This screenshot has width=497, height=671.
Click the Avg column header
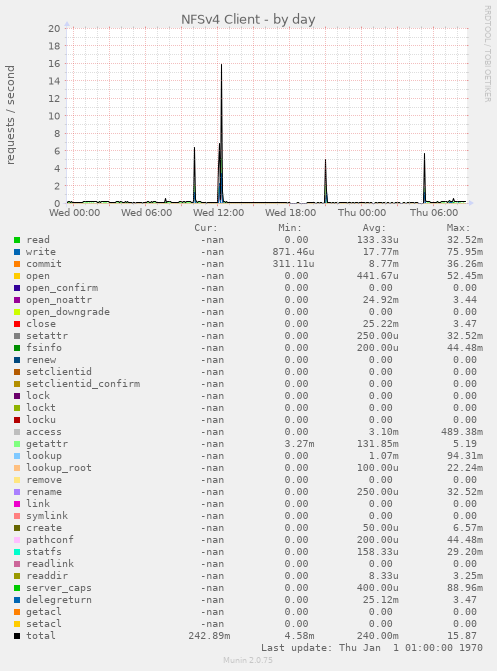pyautogui.click(x=374, y=228)
